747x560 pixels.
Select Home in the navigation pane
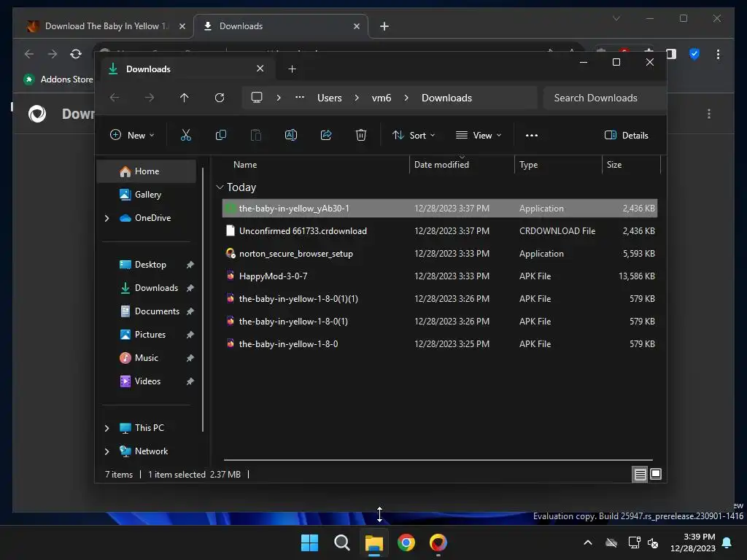click(x=147, y=171)
